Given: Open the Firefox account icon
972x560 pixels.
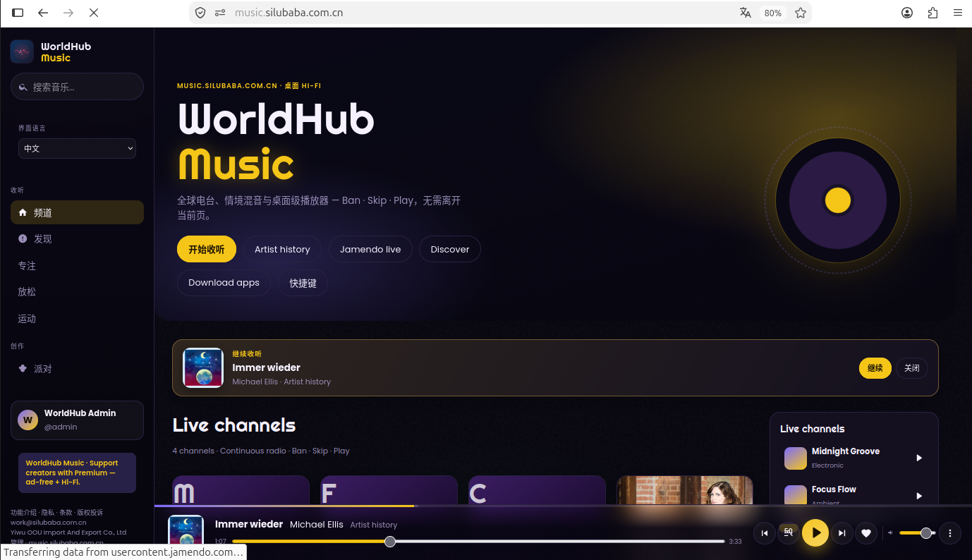Looking at the screenshot, I should click(907, 13).
